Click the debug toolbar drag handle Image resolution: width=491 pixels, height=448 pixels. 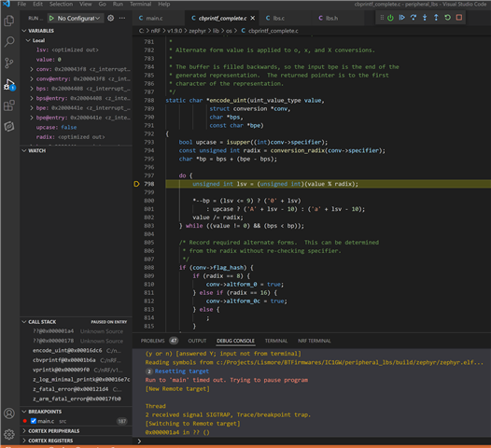click(x=382, y=18)
